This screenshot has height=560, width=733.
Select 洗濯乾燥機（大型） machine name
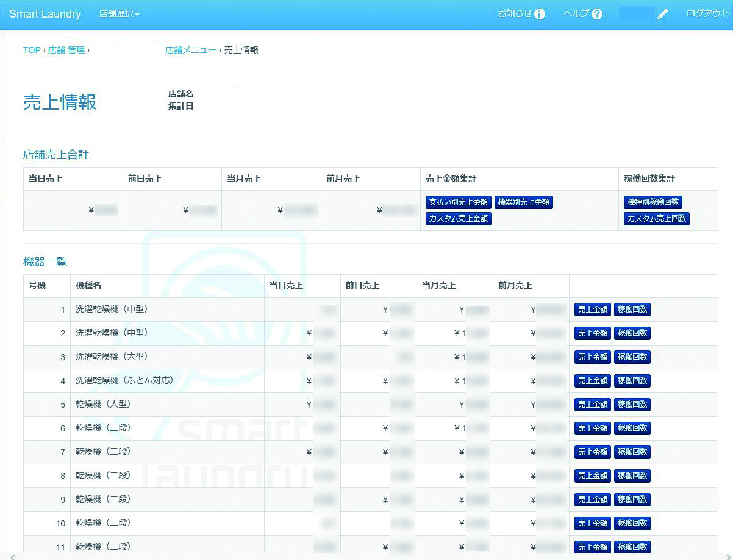coord(112,357)
